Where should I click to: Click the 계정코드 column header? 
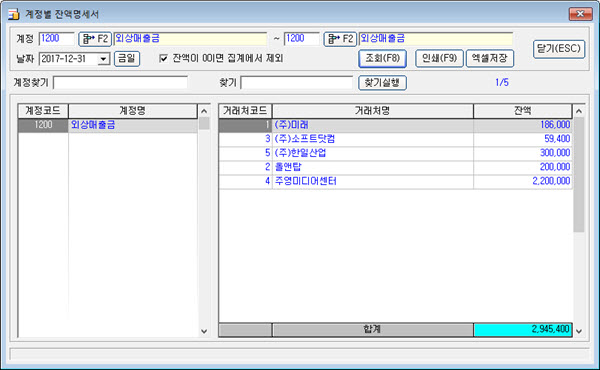[x=43, y=111]
